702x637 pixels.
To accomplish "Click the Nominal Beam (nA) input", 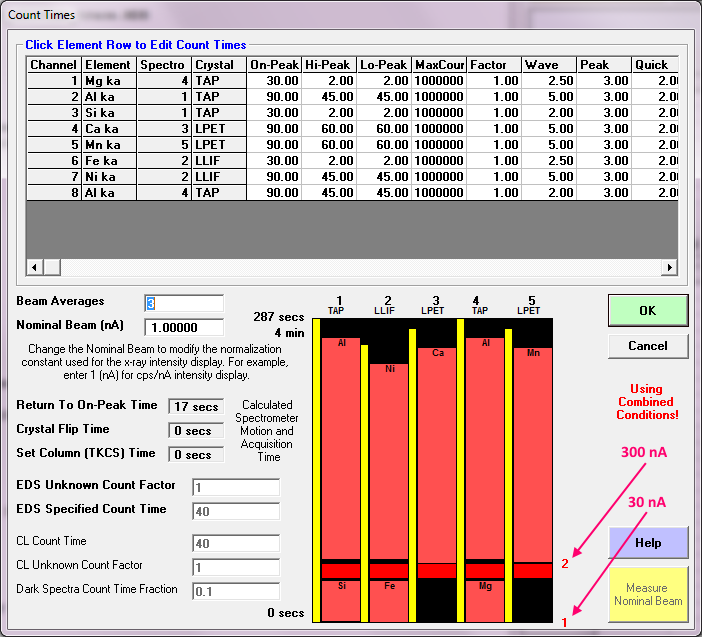I will click(x=184, y=327).
